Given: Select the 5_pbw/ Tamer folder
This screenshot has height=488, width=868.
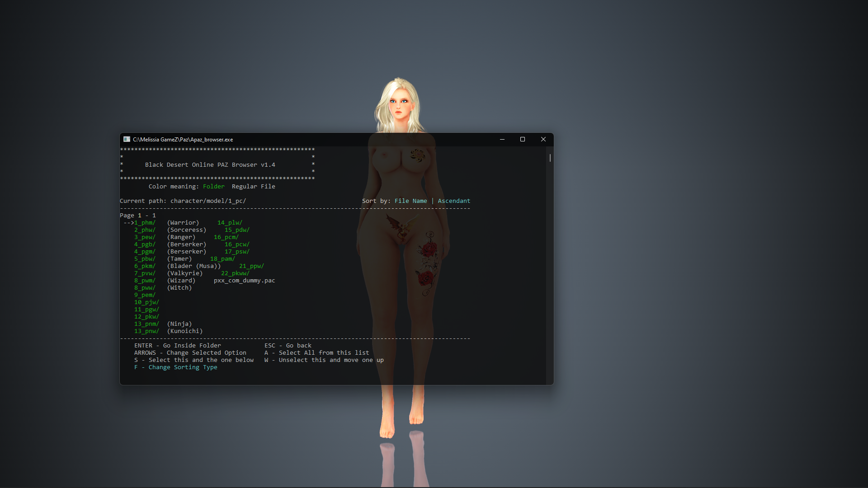Looking at the screenshot, I should click(145, 259).
